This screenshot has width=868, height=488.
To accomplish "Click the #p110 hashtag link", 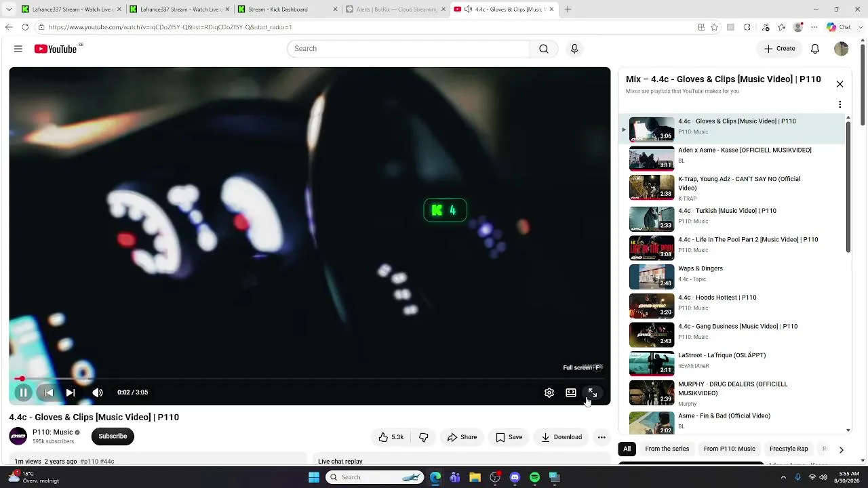I will (x=89, y=462).
